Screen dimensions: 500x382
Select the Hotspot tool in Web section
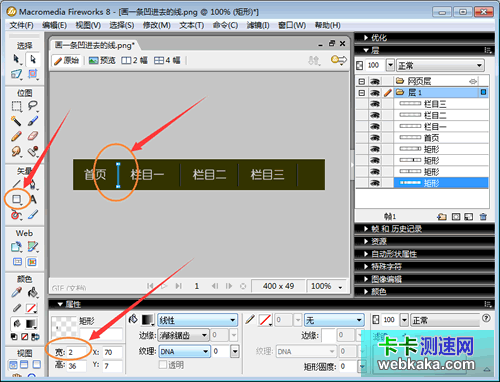coord(16,247)
